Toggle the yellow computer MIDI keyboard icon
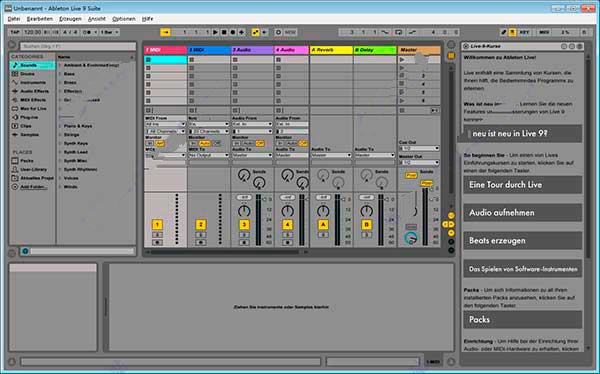The image size is (600, 374). (512, 33)
